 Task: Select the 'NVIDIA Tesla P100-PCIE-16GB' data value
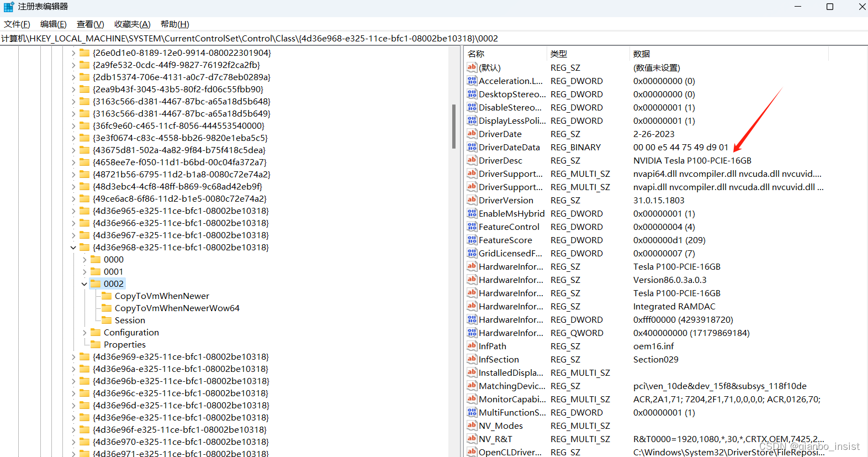click(x=692, y=161)
